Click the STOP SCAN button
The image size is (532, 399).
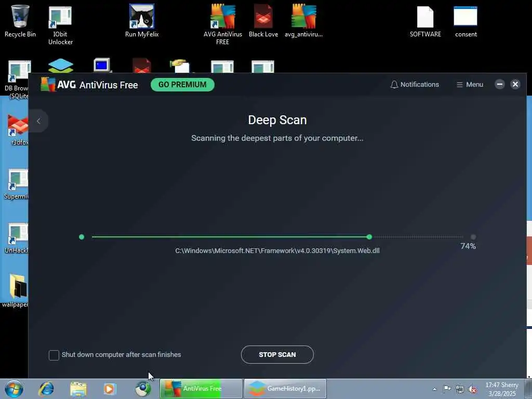(277, 354)
